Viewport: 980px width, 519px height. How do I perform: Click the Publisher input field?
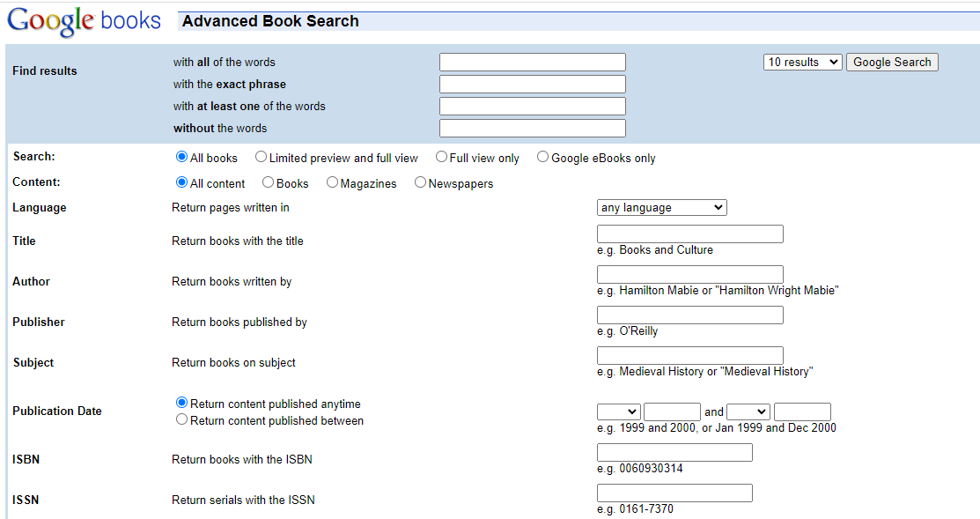coord(690,315)
